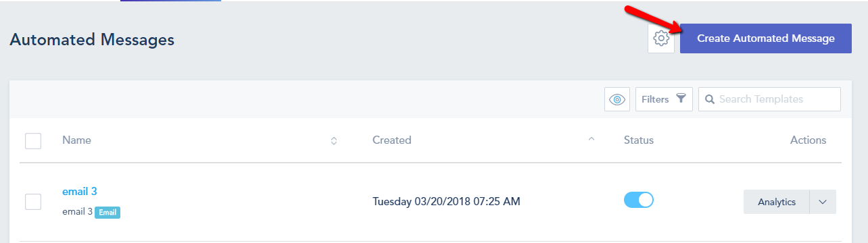Expand the Analytics dropdown chevron
Screen dimensions: 868x243
[x=823, y=202]
